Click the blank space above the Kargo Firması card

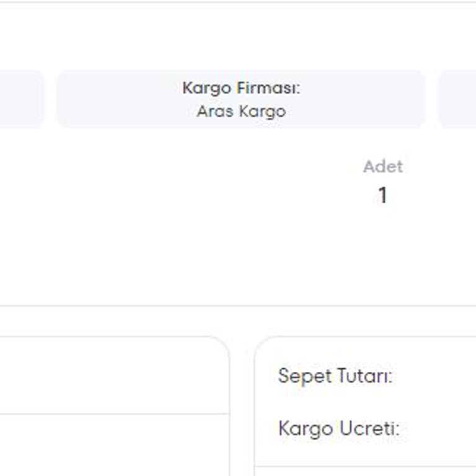pos(241,37)
